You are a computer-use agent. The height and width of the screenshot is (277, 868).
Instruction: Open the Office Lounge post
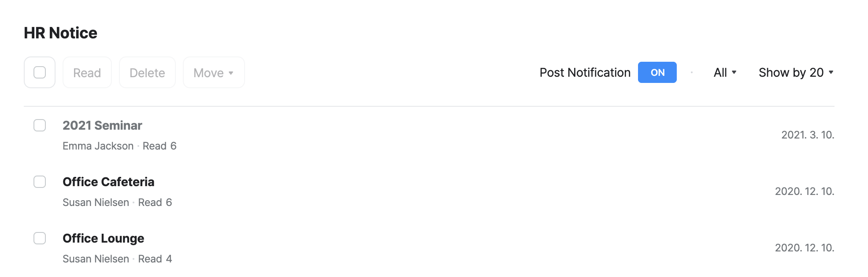tap(103, 238)
